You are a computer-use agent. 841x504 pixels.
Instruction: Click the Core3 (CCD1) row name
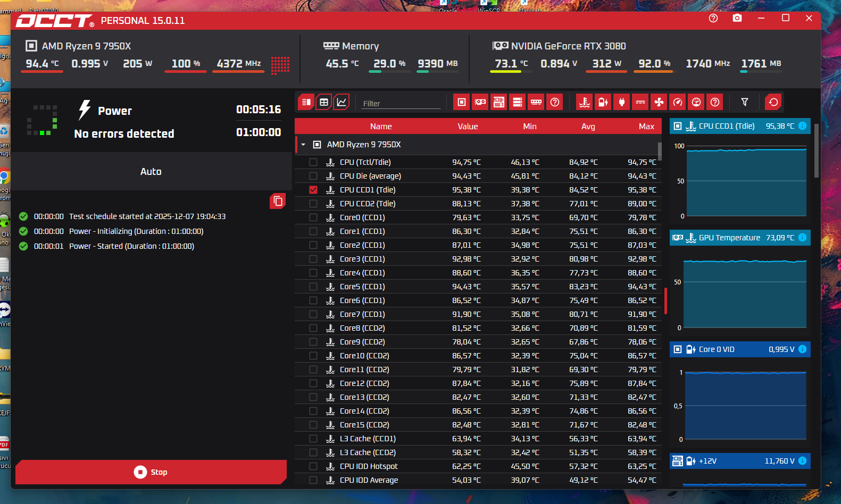coord(362,259)
